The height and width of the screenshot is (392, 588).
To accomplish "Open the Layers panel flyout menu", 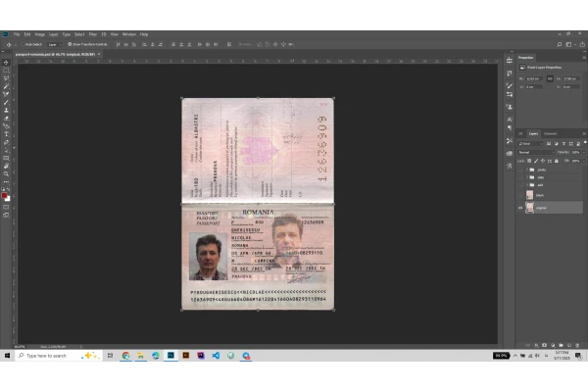I will [584, 133].
